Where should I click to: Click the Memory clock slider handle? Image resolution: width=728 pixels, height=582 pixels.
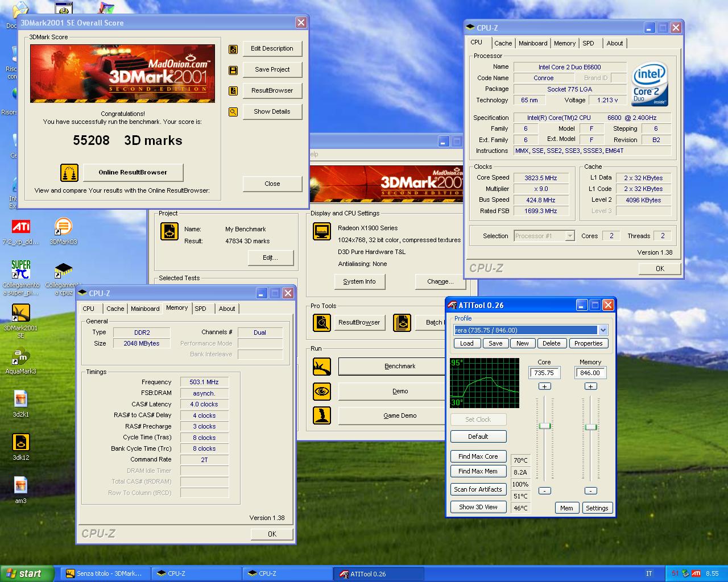click(591, 427)
